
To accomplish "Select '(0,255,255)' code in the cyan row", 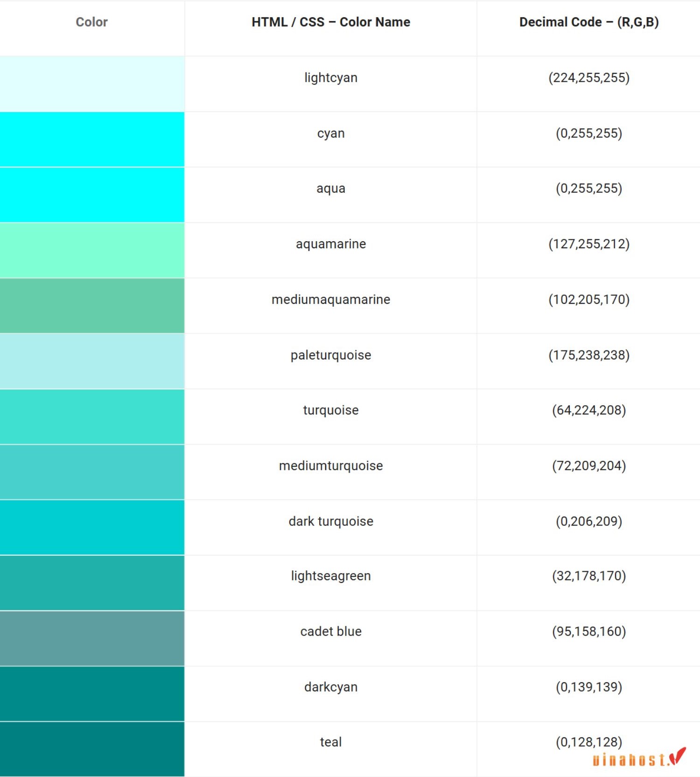I will pyautogui.click(x=589, y=133).
